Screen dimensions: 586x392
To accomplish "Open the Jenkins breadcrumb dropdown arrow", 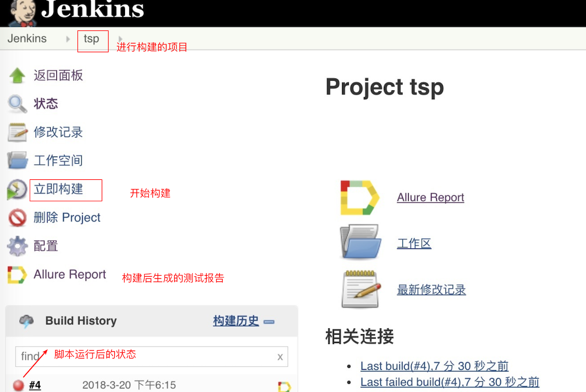I will click(x=68, y=39).
